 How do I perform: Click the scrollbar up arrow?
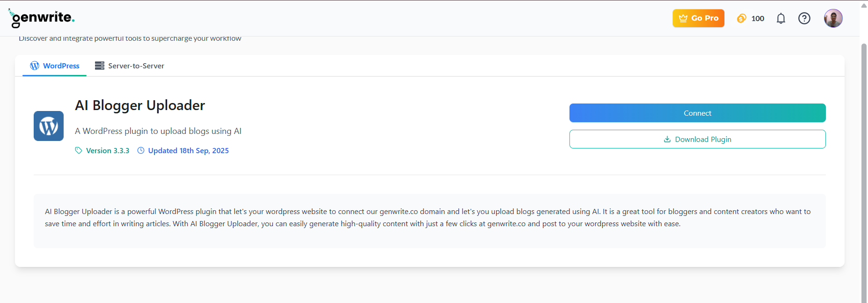coord(863,5)
